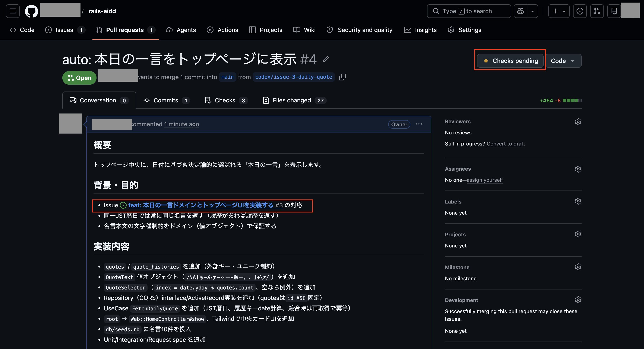The height and width of the screenshot is (349, 644).
Task: Copy the branch name codex/issue-3-daily-quote
Action: pyautogui.click(x=342, y=77)
